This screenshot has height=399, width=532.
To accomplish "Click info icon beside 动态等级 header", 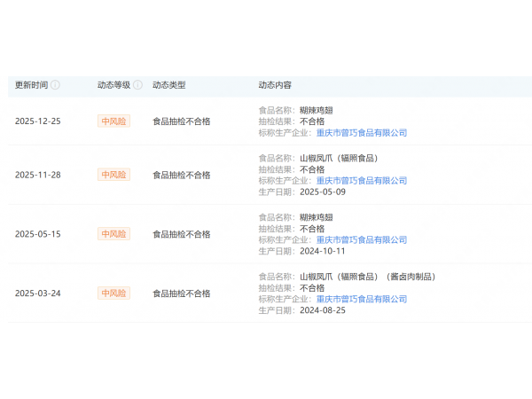I will click(x=137, y=85).
